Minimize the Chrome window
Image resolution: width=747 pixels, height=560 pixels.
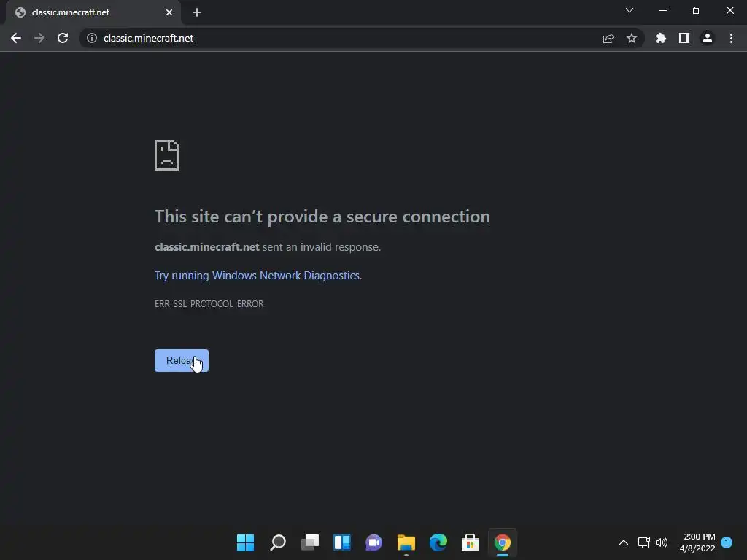coord(662,10)
